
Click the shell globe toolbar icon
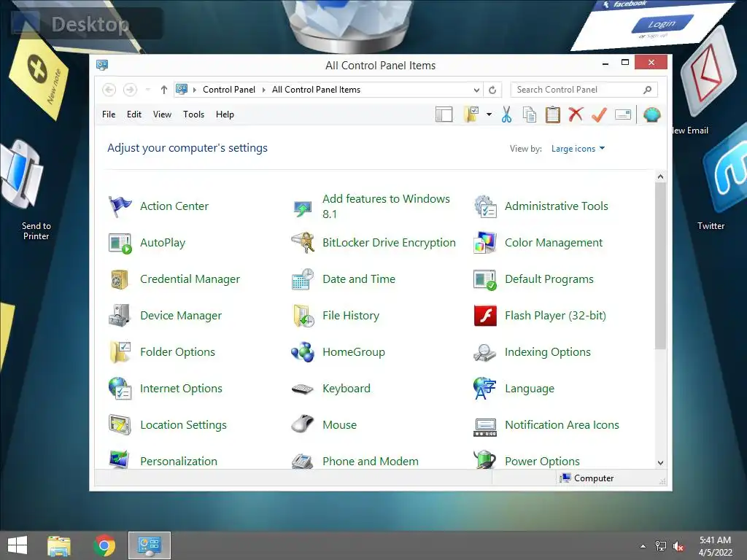coord(651,114)
